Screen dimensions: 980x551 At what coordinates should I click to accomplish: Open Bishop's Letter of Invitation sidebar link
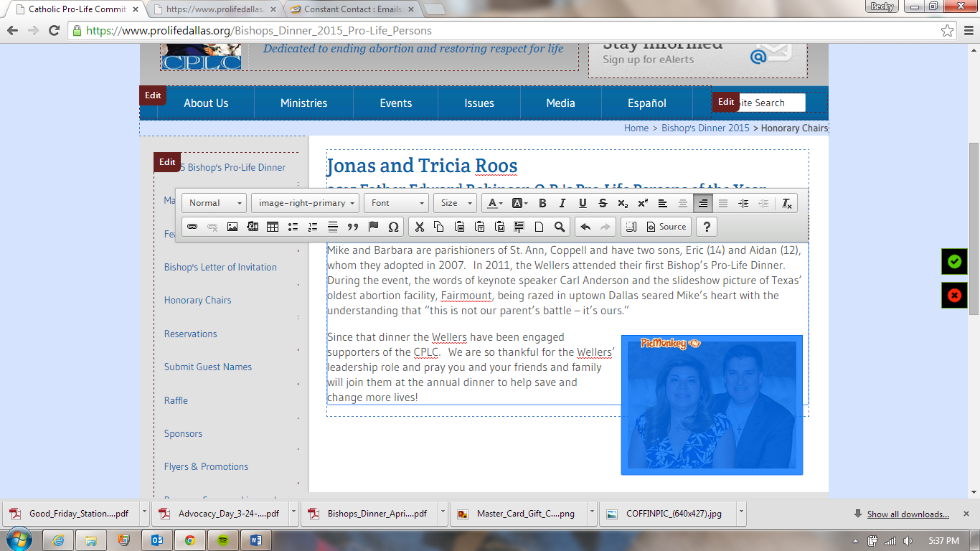point(220,267)
